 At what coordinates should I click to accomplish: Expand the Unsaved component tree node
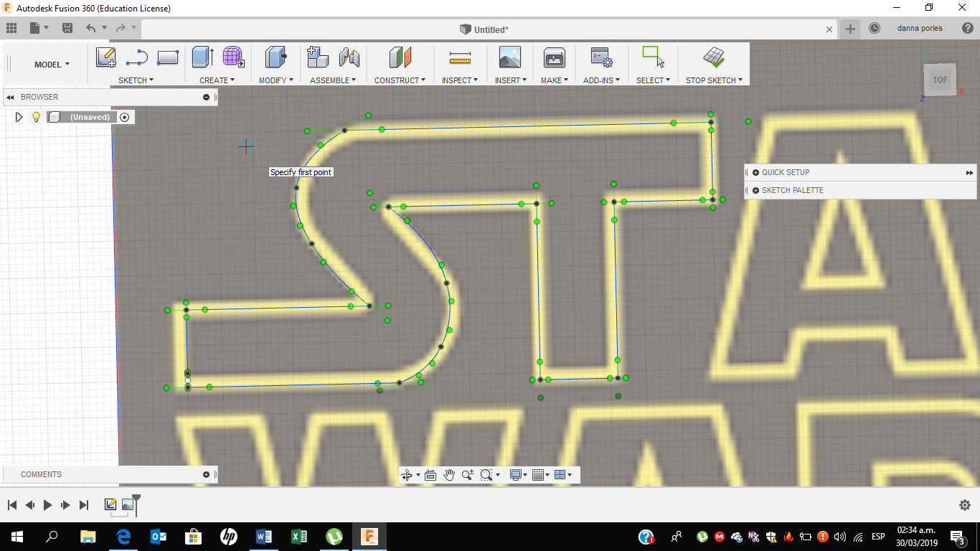(19, 117)
